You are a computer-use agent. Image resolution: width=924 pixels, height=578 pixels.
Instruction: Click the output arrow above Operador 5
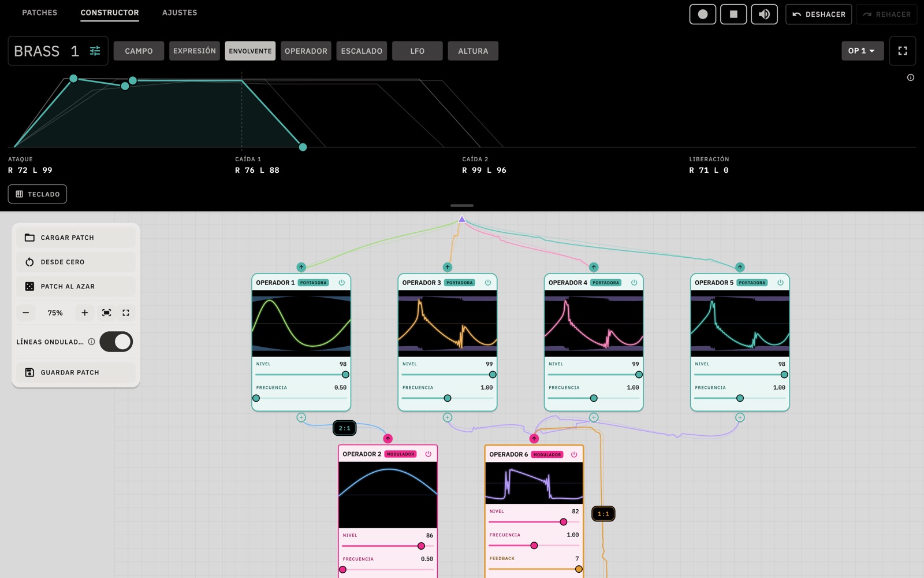click(740, 267)
